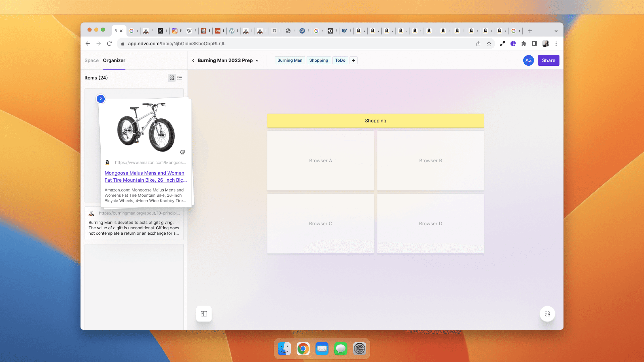Open the layout widgets button
Image resolution: width=644 pixels, height=362 pixels.
(x=547, y=314)
